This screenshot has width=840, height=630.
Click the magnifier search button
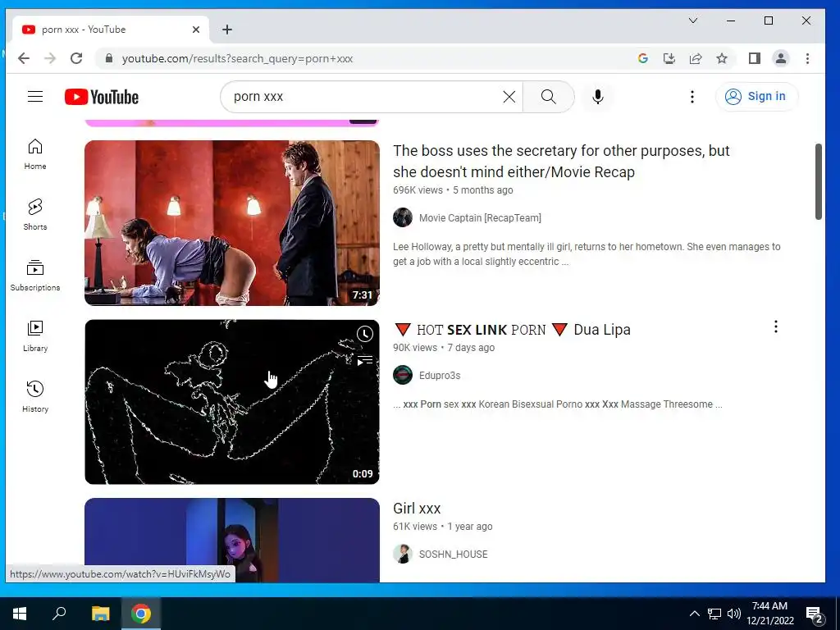[x=548, y=97]
